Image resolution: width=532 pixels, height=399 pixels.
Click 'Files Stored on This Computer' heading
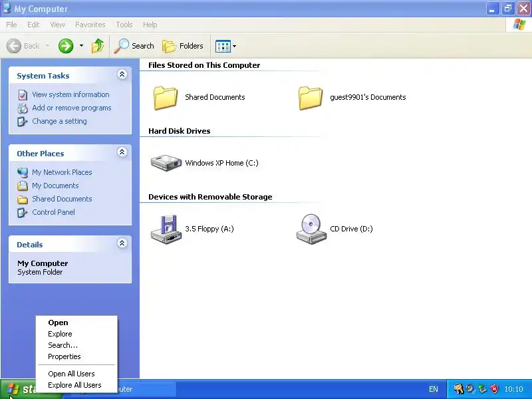204,65
